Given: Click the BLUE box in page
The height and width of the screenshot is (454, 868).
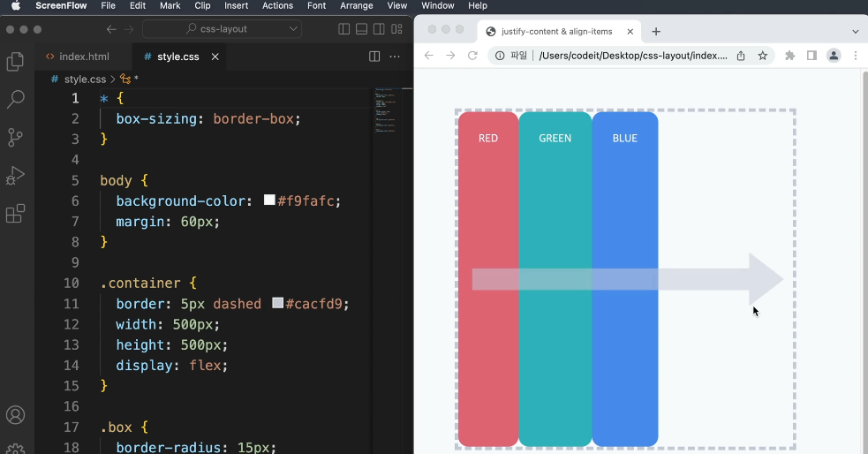Looking at the screenshot, I should 625,279.
